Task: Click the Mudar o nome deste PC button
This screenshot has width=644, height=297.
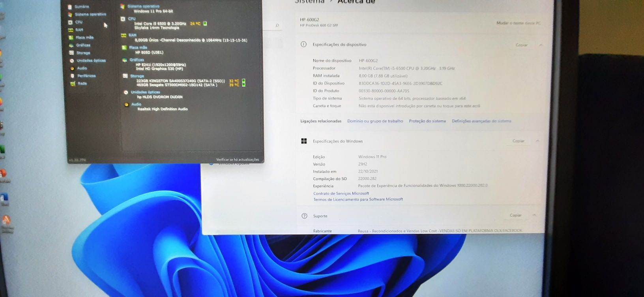Action: coord(519,23)
